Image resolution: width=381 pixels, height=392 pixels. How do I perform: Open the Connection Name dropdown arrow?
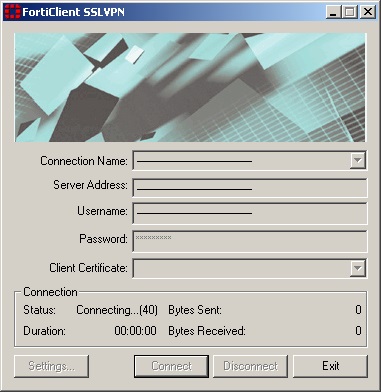click(x=357, y=161)
